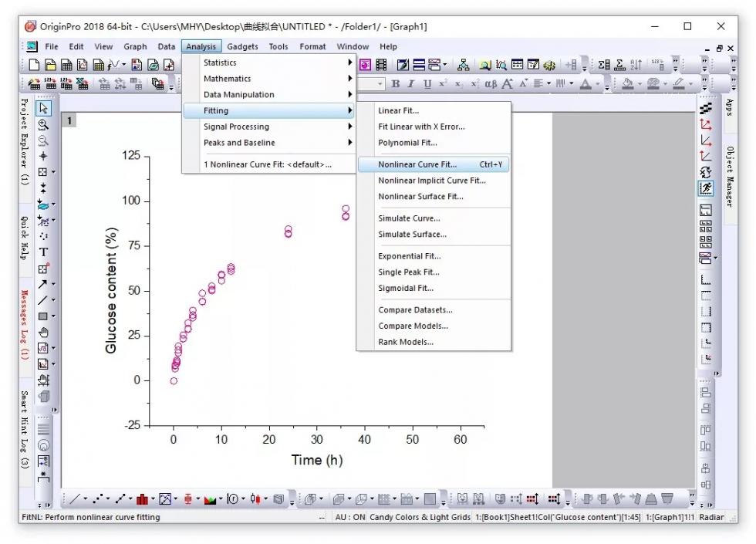Image resolution: width=756 pixels, height=544 pixels.
Task: Click the Greek symbols αβ icon
Action: coord(491,84)
